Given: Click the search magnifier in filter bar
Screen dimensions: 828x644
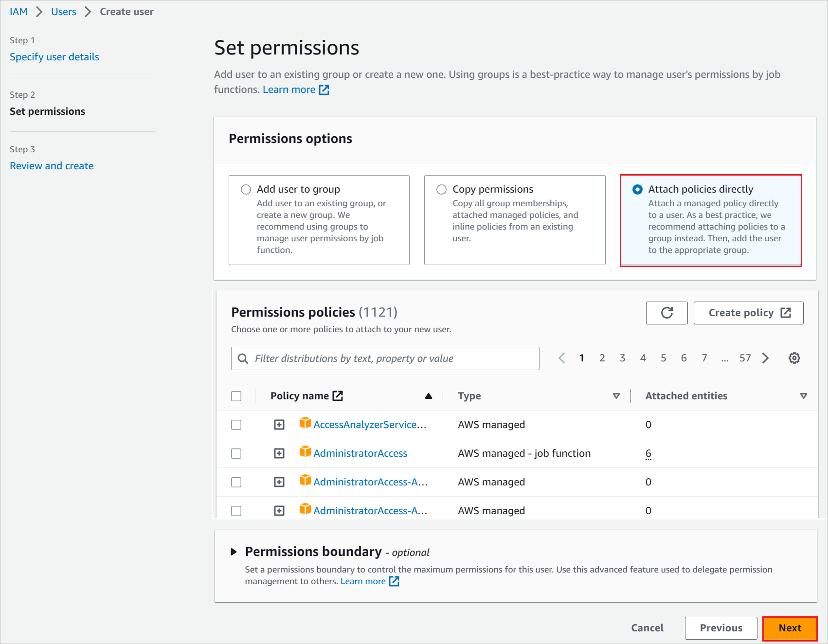Looking at the screenshot, I should tap(243, 358).
